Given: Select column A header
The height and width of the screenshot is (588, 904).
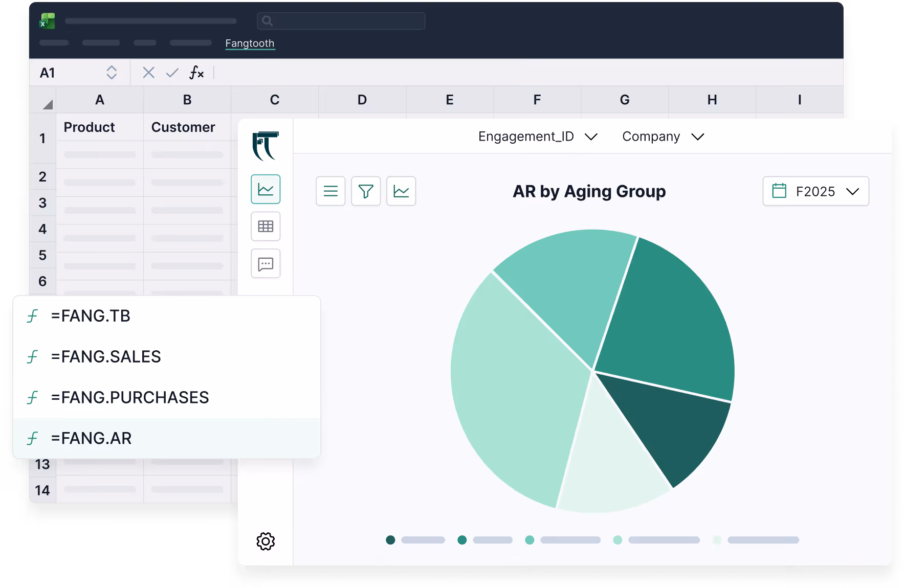Looking at the screenshot, I should coord(100,100).
